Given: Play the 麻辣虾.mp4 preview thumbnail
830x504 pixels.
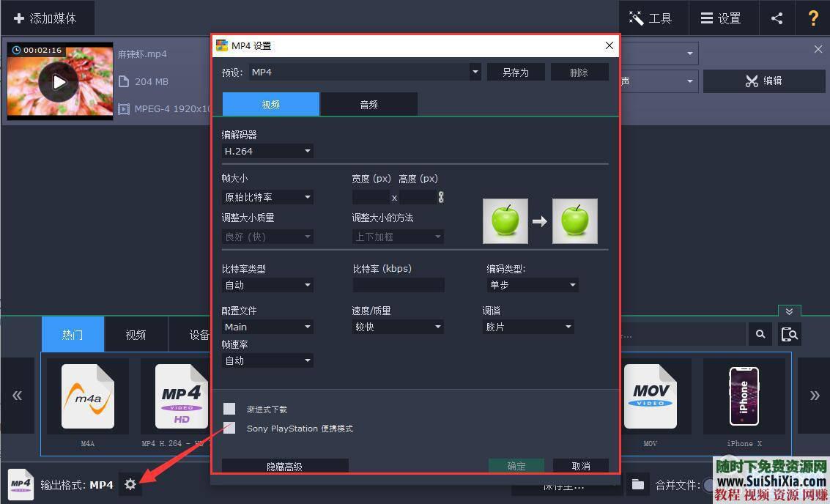Looking at the screenshot, I should pos(59,81).
